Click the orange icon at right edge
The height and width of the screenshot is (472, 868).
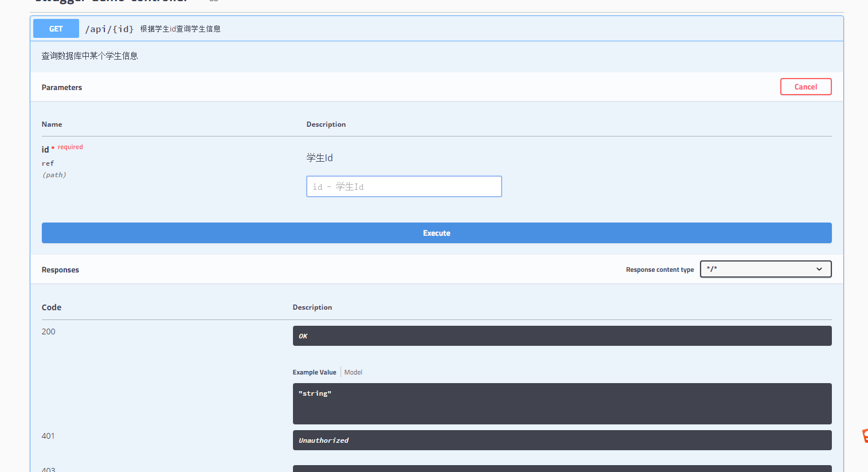click(865, 436)
